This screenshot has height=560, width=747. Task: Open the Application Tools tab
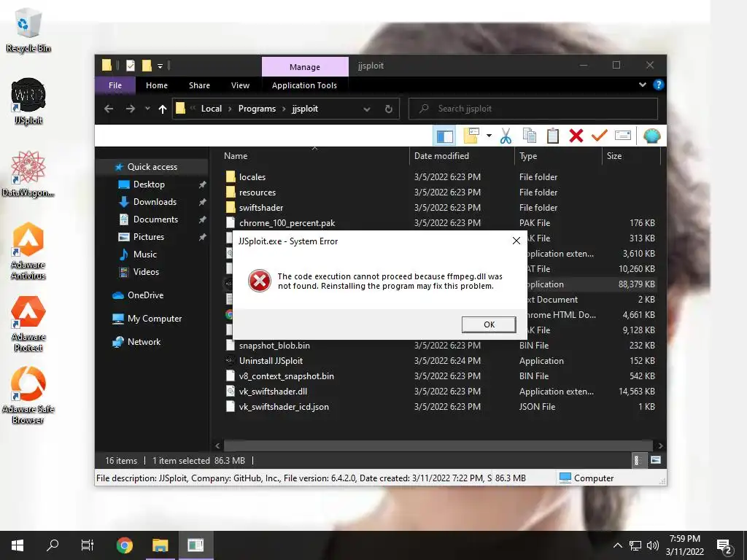pos(304,85)
